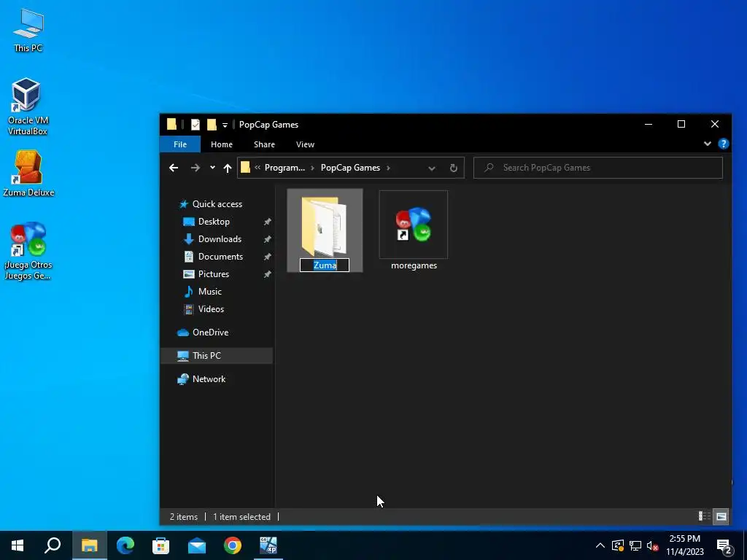Launch Google Chrome from taskbar
The width and height of the screenshot is (747, 560).
pos(233,545)
